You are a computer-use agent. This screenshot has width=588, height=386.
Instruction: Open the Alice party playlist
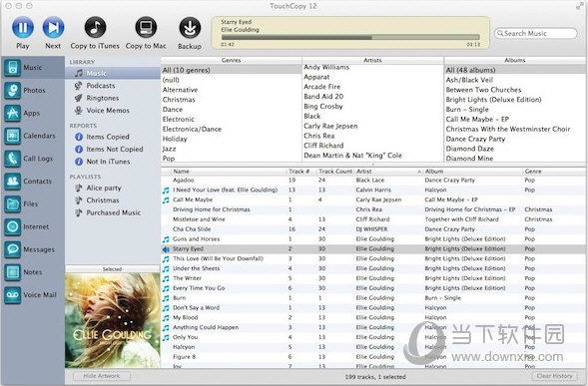(113, 188)
